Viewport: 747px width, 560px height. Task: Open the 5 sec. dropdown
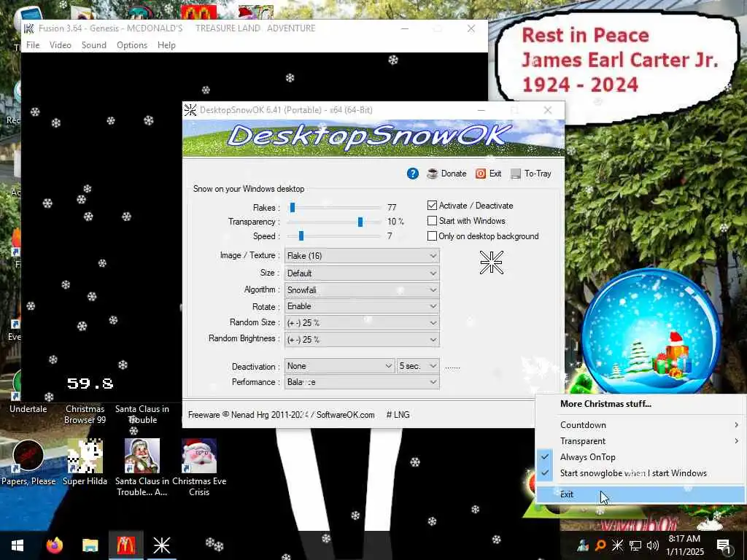coord(418,366)
